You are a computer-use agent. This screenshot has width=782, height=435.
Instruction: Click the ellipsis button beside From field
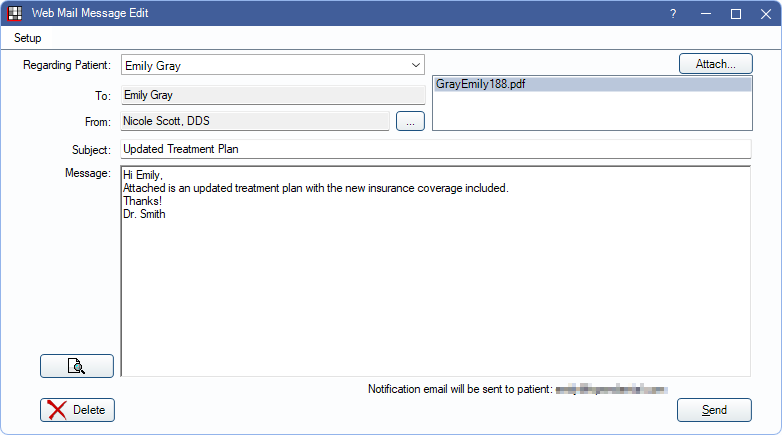pyautogui.click(x=410, y=121)
